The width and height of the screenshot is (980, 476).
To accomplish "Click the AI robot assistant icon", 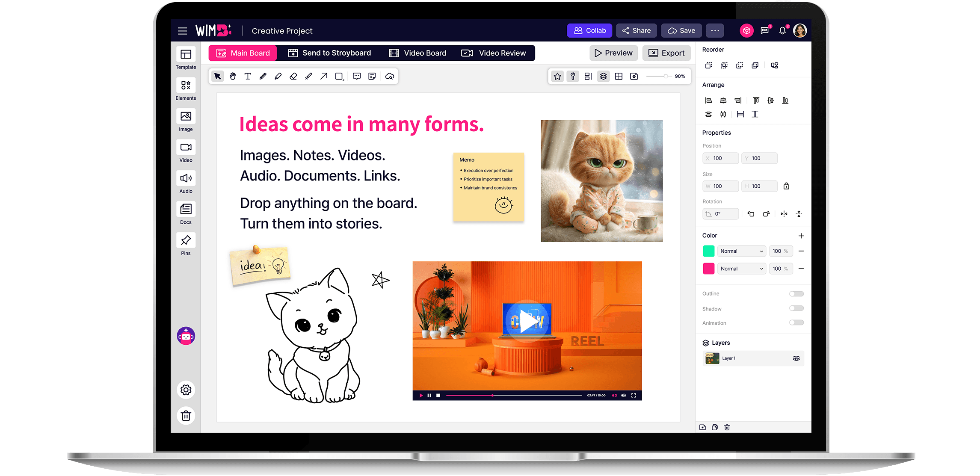I will tap(186, 336).
